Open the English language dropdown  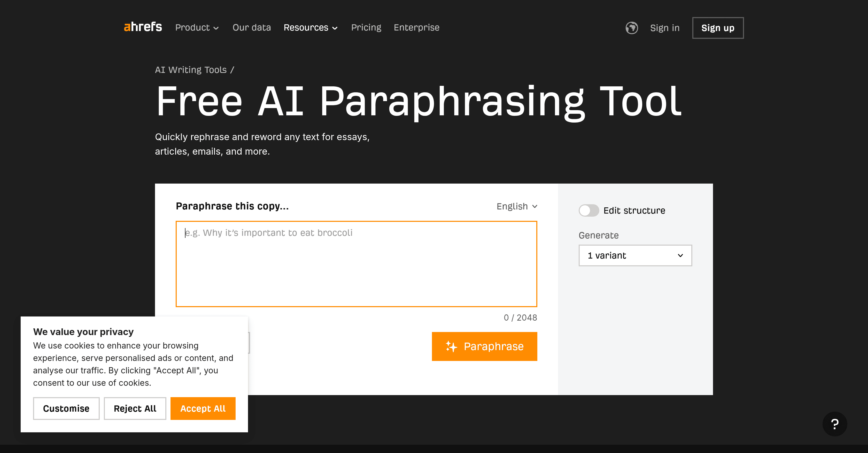[x=517, y=206]
